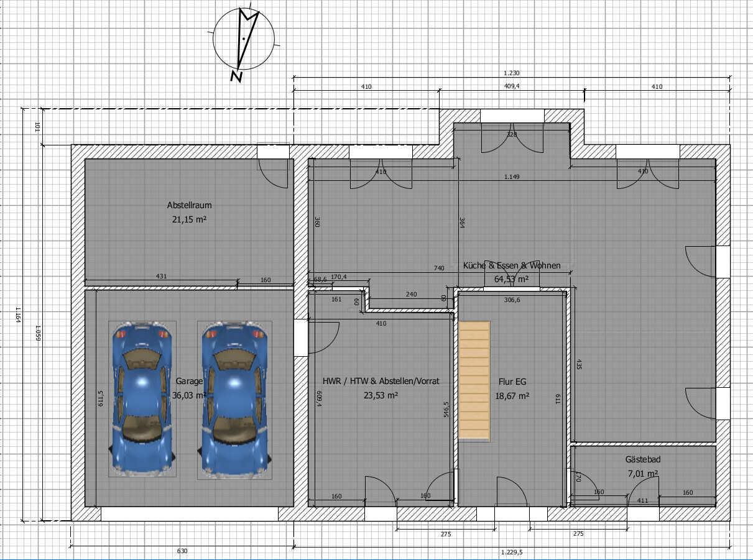
Task: Click the 630 garage width dimension
Action: coord(182,551)
